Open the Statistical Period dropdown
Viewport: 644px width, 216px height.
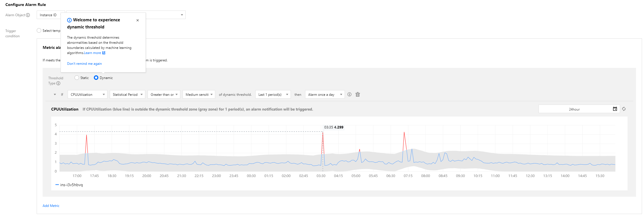127,95
